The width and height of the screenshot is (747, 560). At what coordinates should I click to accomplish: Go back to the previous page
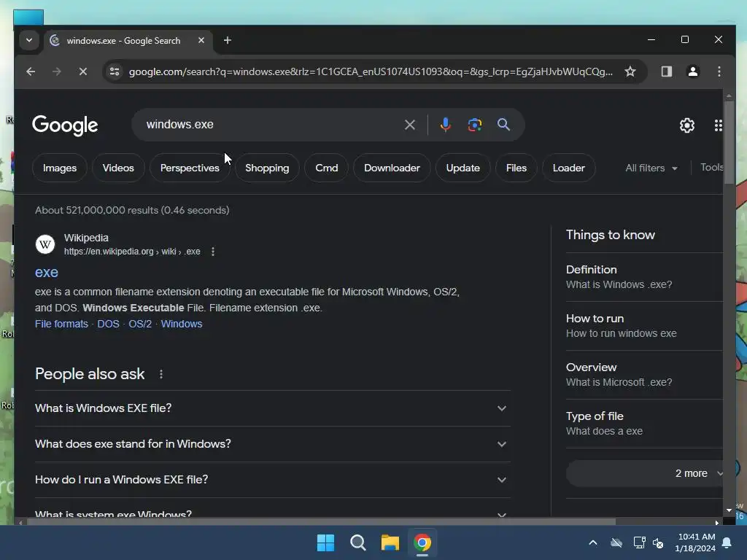point(31,71)
